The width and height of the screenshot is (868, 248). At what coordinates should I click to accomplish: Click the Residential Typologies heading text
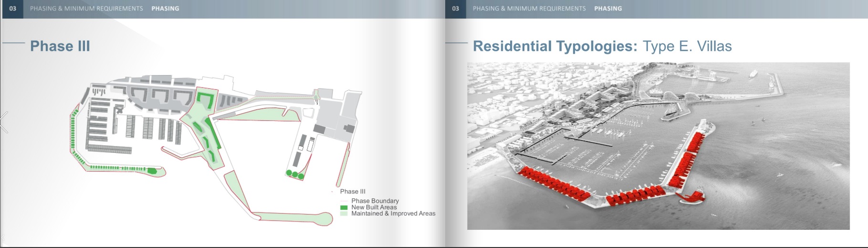554,46
